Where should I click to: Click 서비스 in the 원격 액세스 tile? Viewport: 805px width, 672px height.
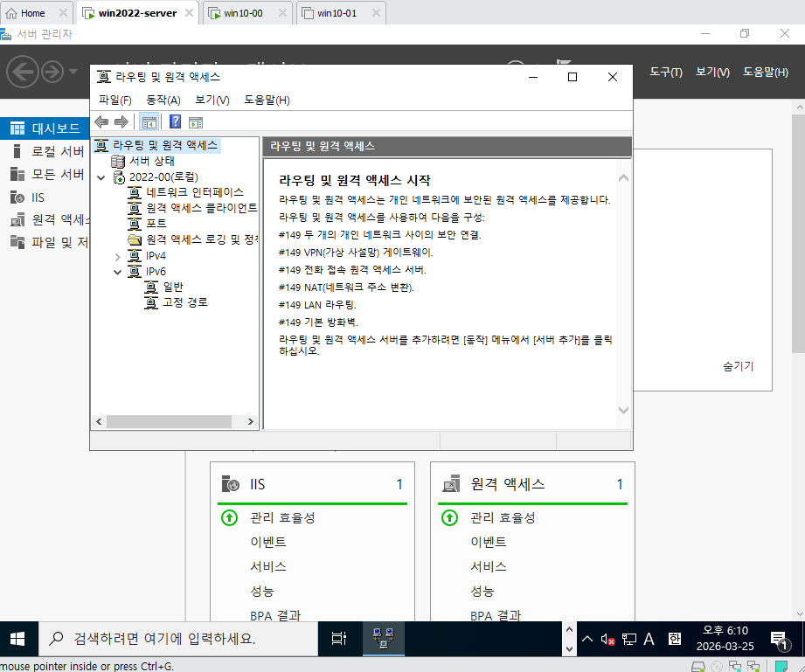coord(489,567)
